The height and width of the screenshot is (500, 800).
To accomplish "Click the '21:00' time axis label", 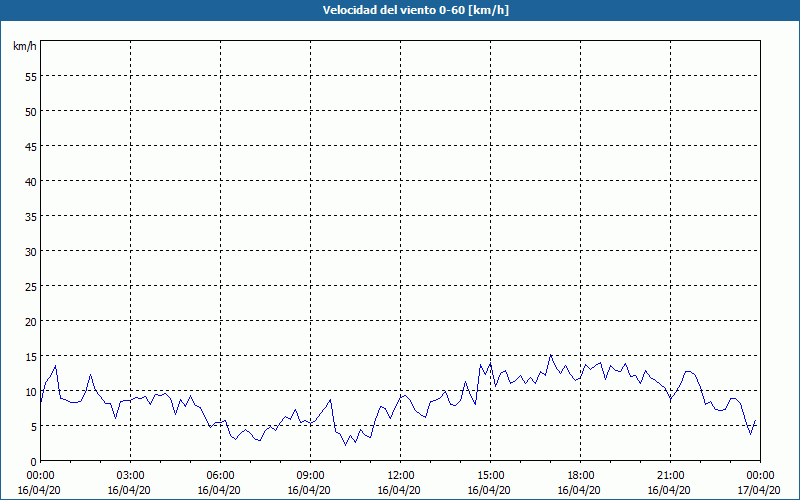I will [670, 476].
